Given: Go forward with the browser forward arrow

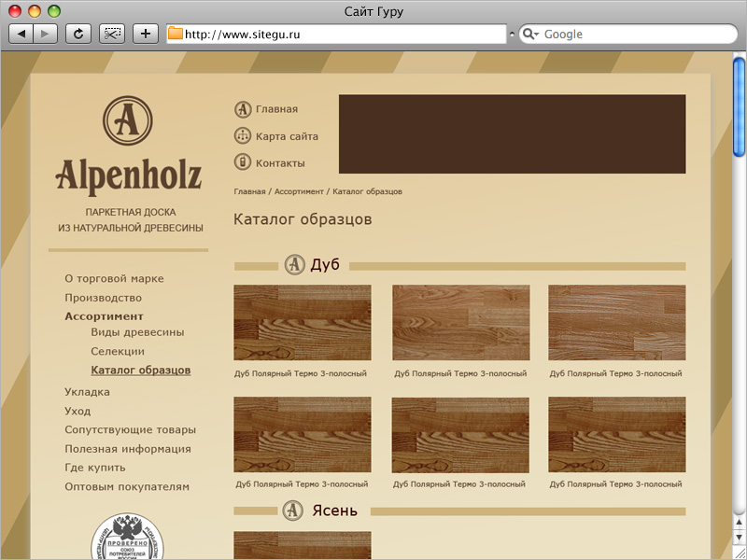Looking at the screenshot, I should click(45, 34).
